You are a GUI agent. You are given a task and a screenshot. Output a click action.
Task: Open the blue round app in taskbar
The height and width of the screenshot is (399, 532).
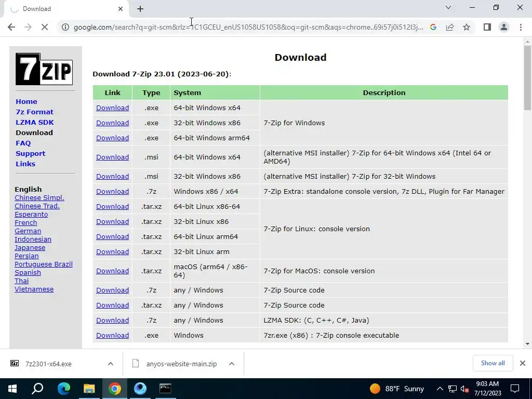(140, 389)
